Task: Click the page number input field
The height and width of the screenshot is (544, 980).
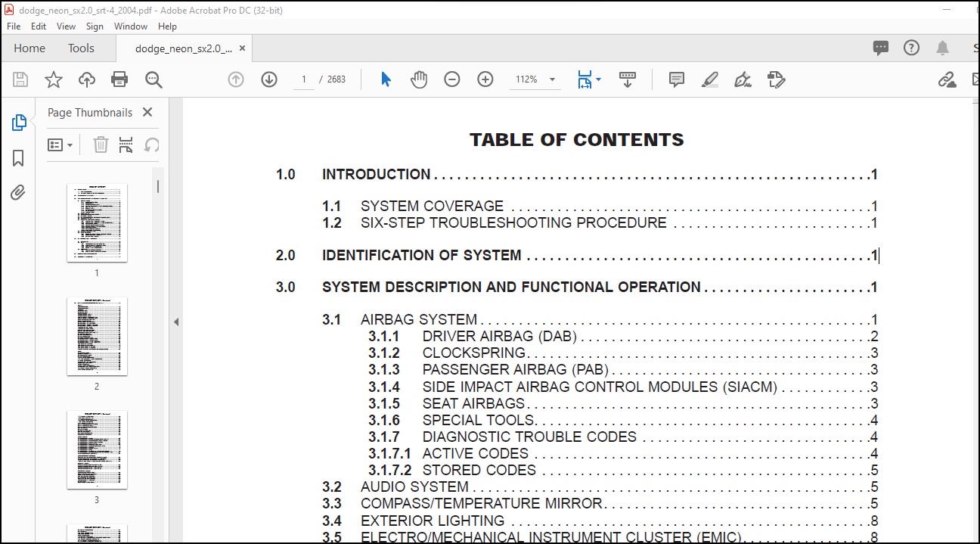Action: [x=303, y=79]
